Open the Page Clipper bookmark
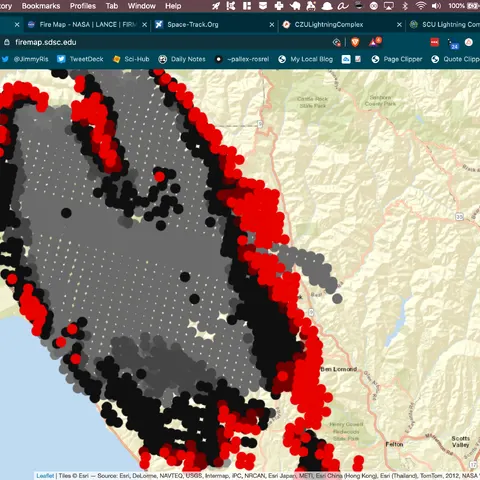The height and width of the screenshot is (480, 480). click(397, 59)
